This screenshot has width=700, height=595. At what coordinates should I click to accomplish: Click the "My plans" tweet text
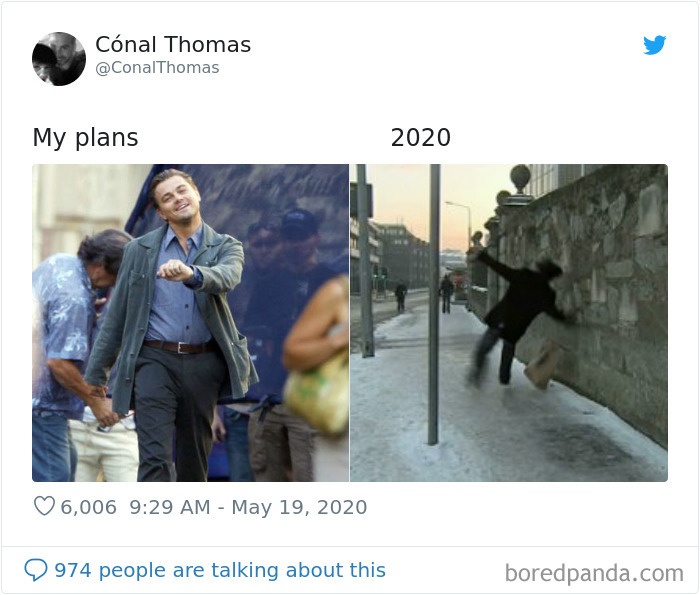[x=85, y=137]
